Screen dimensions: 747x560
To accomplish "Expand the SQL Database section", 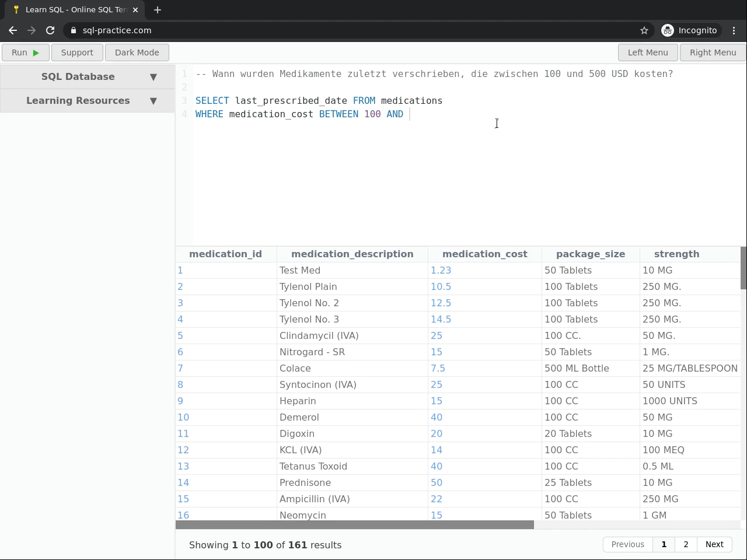I will pos(88,76).
